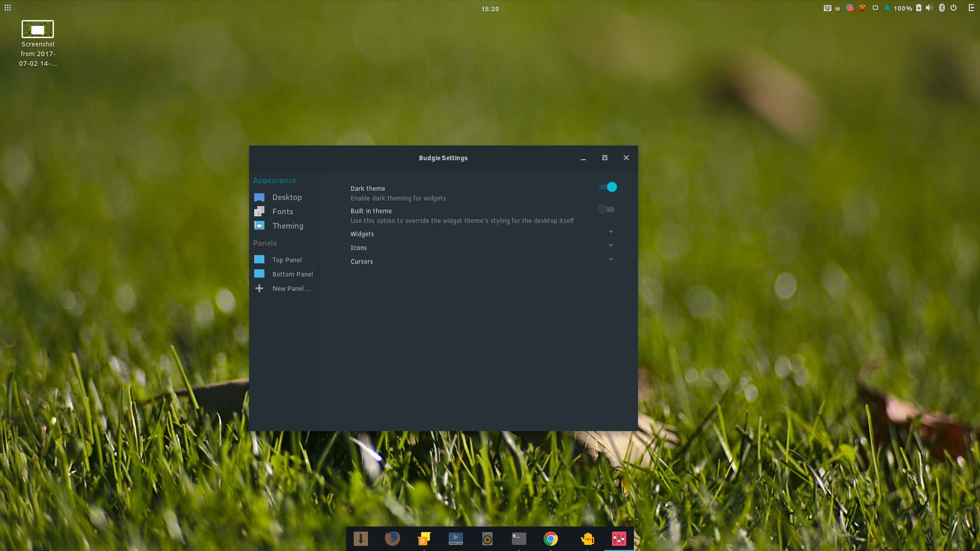Open the Raven sidebar toggle icon
This screenshot has width=980, height=551.
point(971,8)
